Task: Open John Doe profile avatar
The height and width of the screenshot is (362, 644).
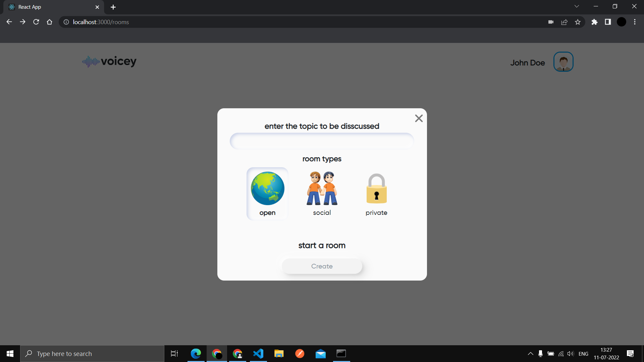Action: pyautogui.click(x=563, y=62)
